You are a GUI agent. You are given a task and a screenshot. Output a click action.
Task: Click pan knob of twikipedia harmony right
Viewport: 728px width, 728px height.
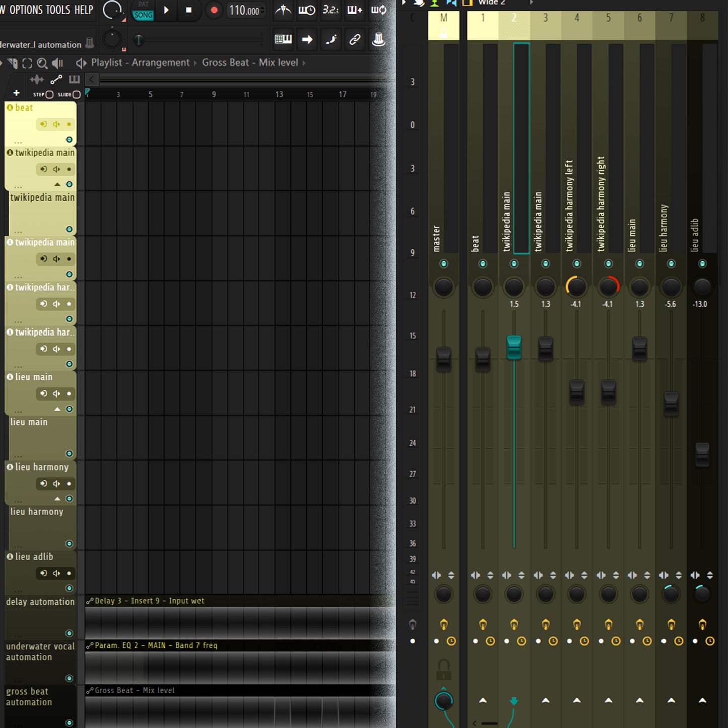pos(608,287)
